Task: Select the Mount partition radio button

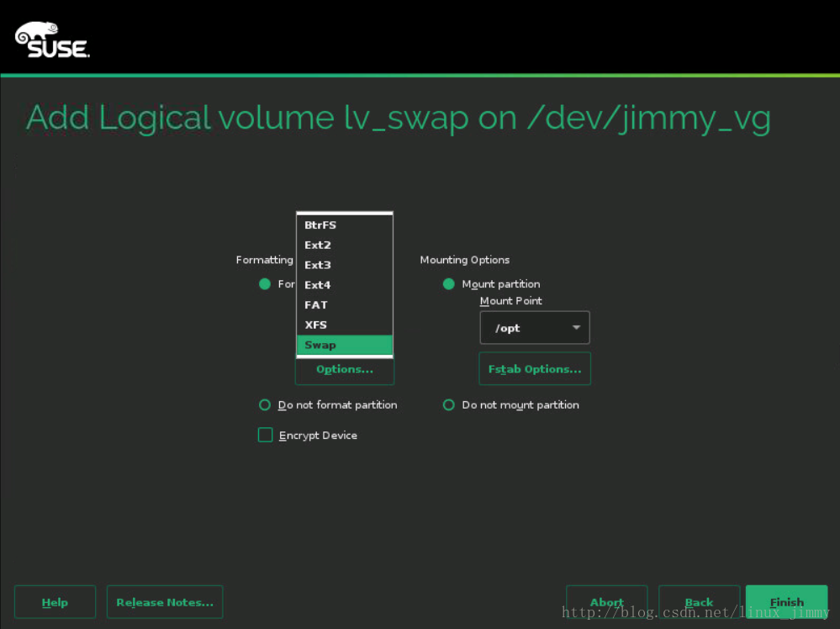Action: point(449,284)
